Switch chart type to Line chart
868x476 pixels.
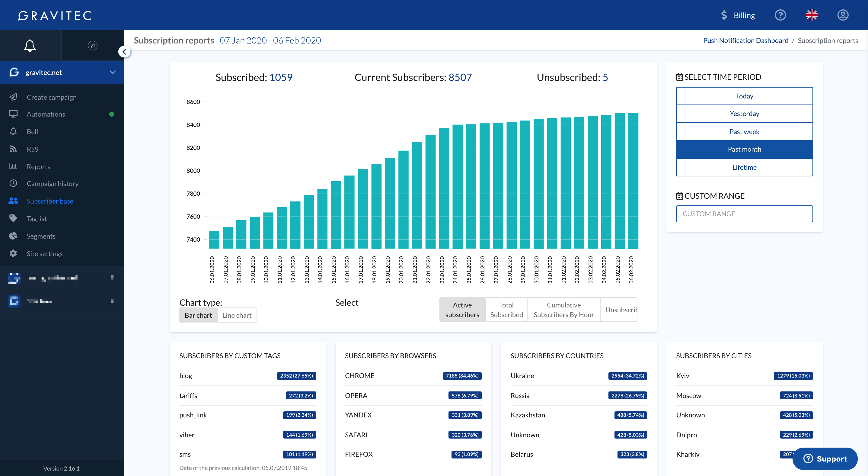pos(237,315)
